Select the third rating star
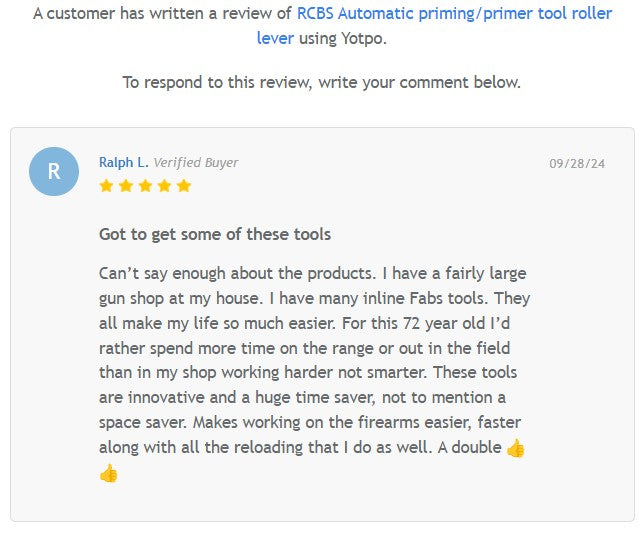Image resolution: width=644 pixels, height=537 pixels. pyautogui.click(x=144, y=186)
